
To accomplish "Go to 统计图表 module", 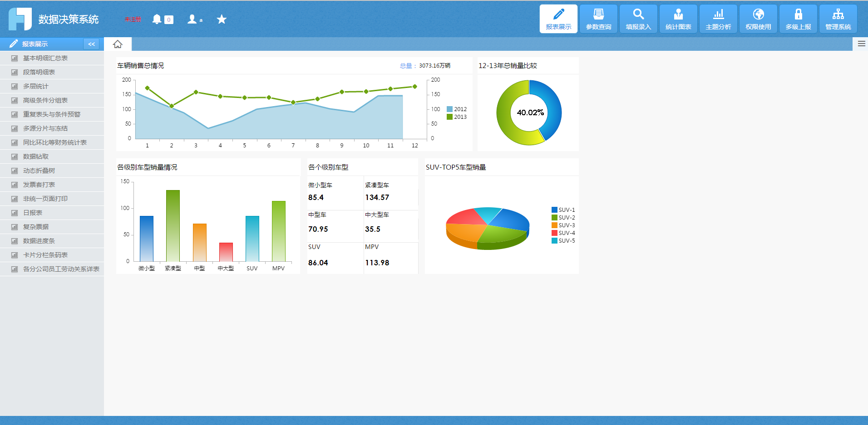I will [x=678, y=19].
